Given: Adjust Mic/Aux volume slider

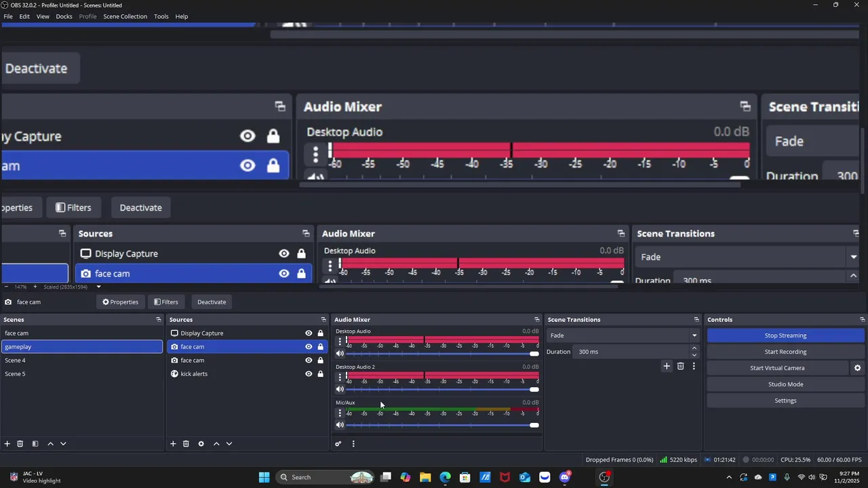Looking at the screenshot, I should (442, 425).
